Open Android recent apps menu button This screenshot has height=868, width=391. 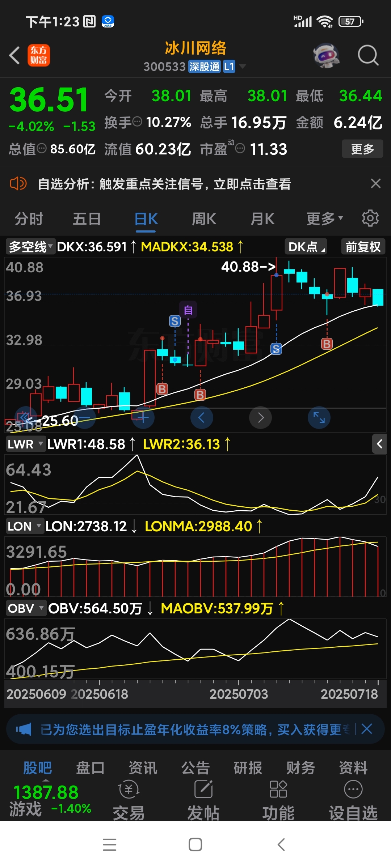(x=109, y=845)
